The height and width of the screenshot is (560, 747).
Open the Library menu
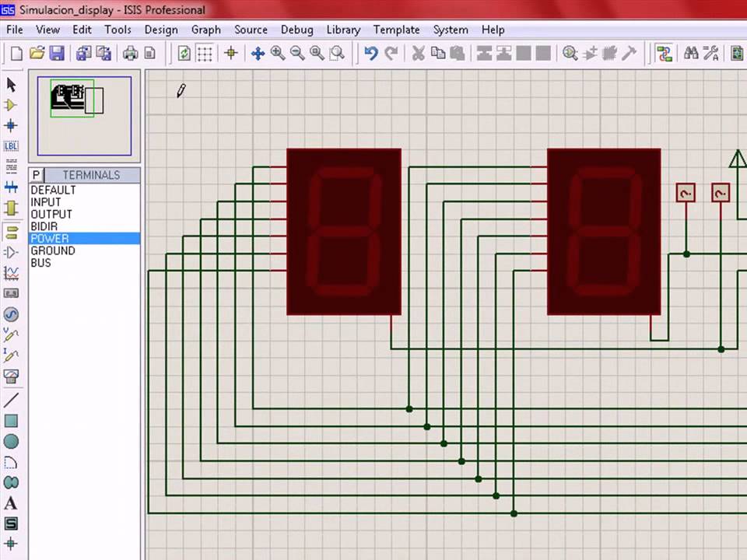point(343,30)
